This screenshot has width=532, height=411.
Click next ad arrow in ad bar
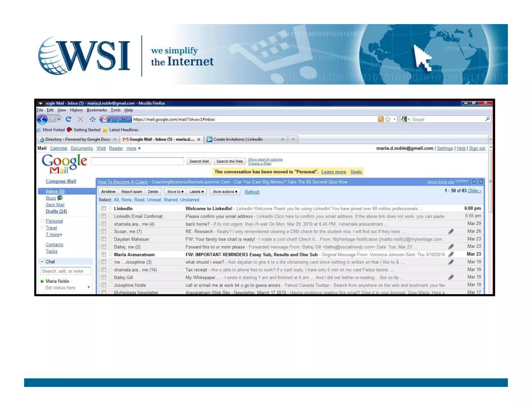(x=481, y=181)
